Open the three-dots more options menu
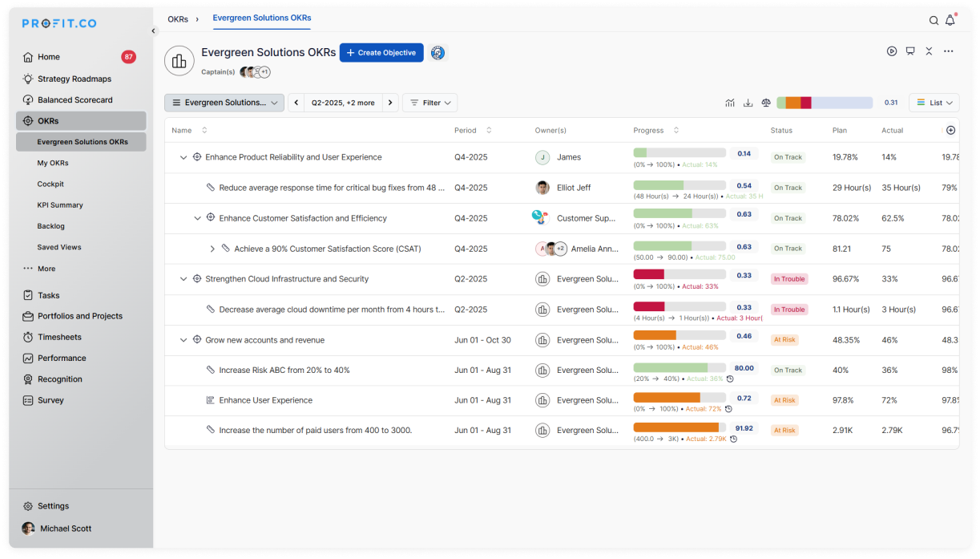Screen dimensions: 980x559 tap(949, 51)
